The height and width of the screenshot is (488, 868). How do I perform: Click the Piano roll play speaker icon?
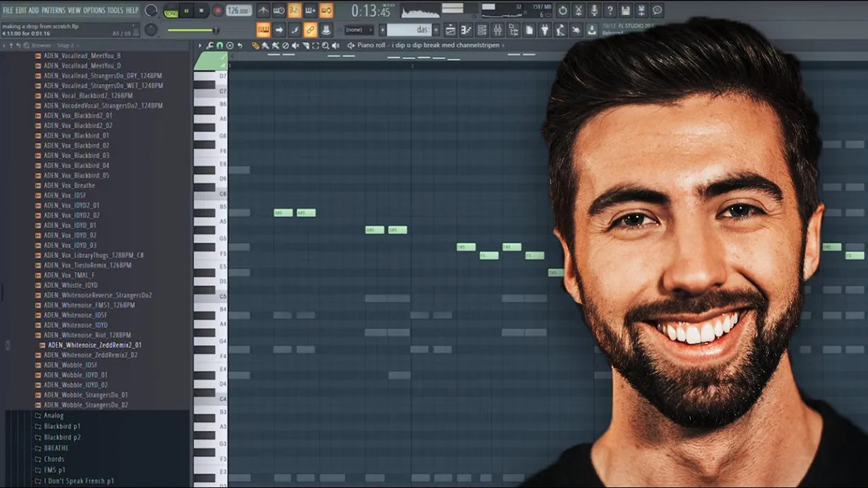pos(351,45)
